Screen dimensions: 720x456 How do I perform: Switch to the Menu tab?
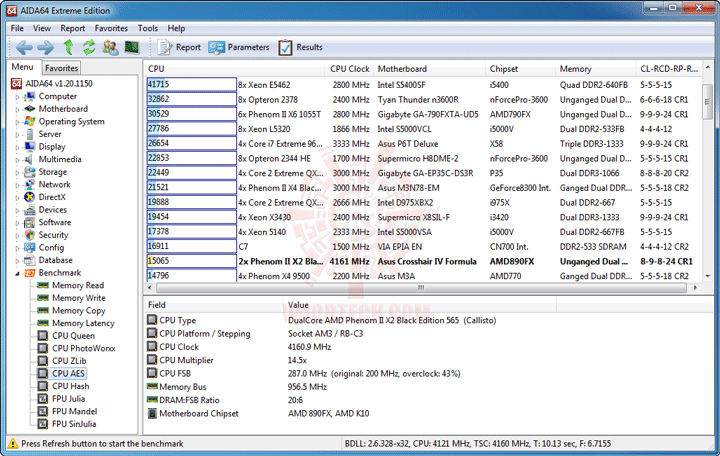click(22, 67)
